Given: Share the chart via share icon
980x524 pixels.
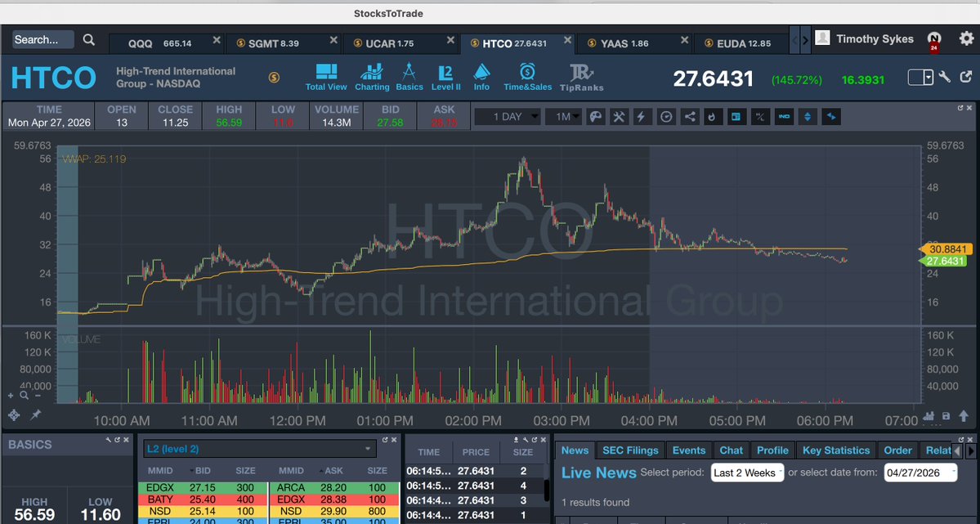Looking at the screenshot, I should pyautogui.click(x=689, y=117).
